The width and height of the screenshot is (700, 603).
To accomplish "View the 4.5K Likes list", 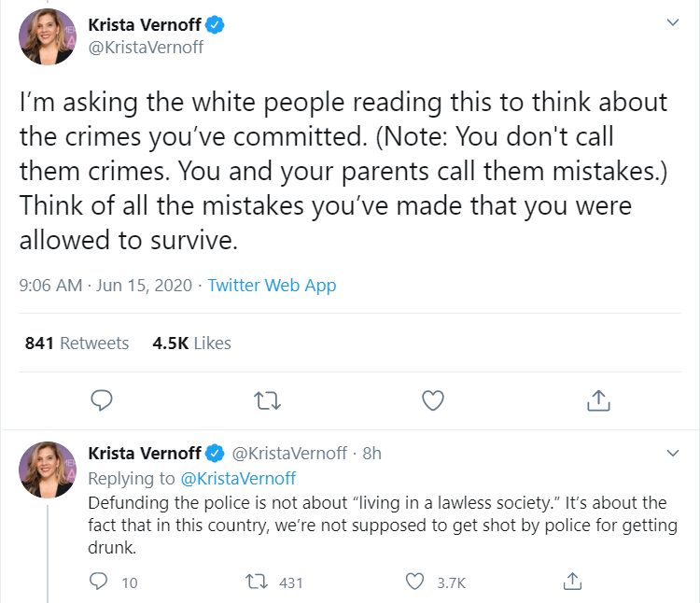I will click(191, 344).
